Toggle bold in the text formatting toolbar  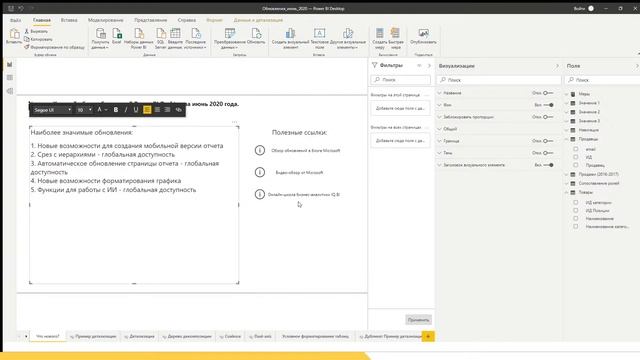pyautogui.click(x=116, y=110)
